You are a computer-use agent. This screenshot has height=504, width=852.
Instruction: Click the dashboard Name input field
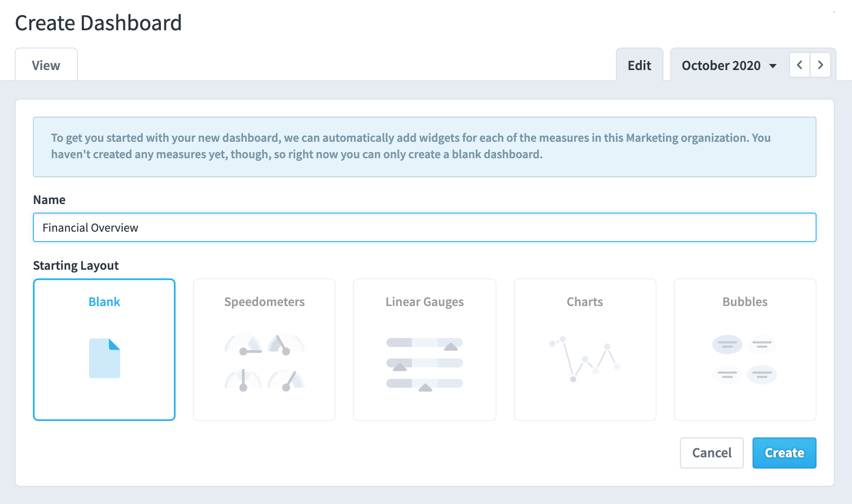click(424, 227)
